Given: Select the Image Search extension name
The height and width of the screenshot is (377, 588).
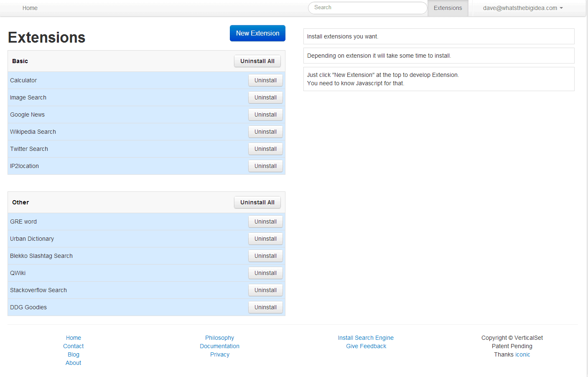Looking at the screenshot, I should [28, 97].
